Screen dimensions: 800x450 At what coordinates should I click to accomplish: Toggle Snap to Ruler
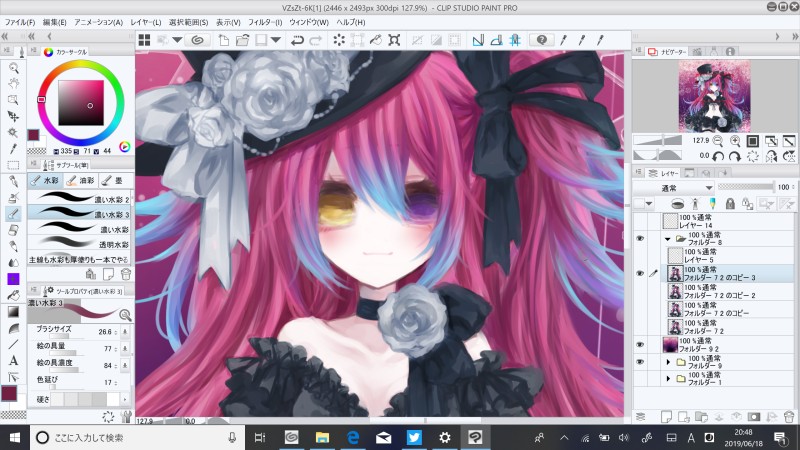point(478,40)
